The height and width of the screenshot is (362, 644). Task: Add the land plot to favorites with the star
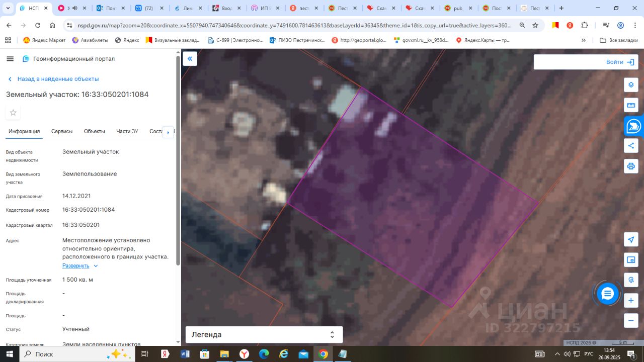point(13,113)
